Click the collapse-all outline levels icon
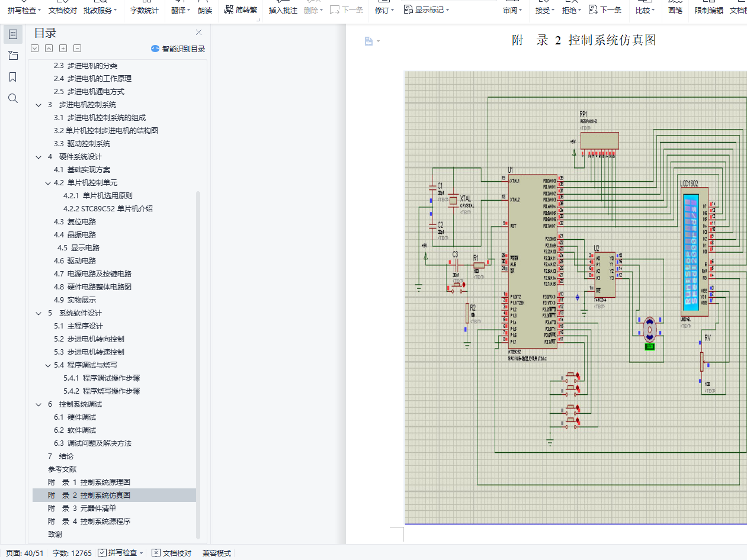This screenshot has width=747, height=560. point(49,49)
